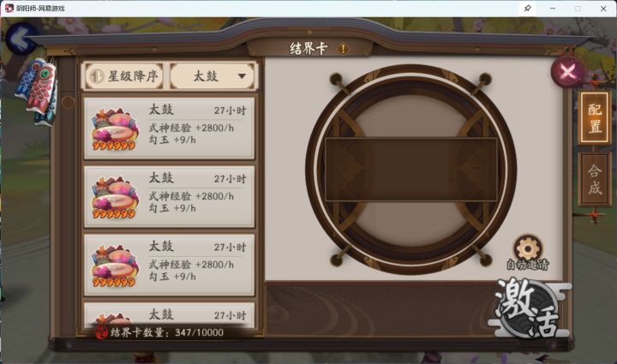Click the first 太鼓 card food image
The image size is (617, 364).
point(115,129)
